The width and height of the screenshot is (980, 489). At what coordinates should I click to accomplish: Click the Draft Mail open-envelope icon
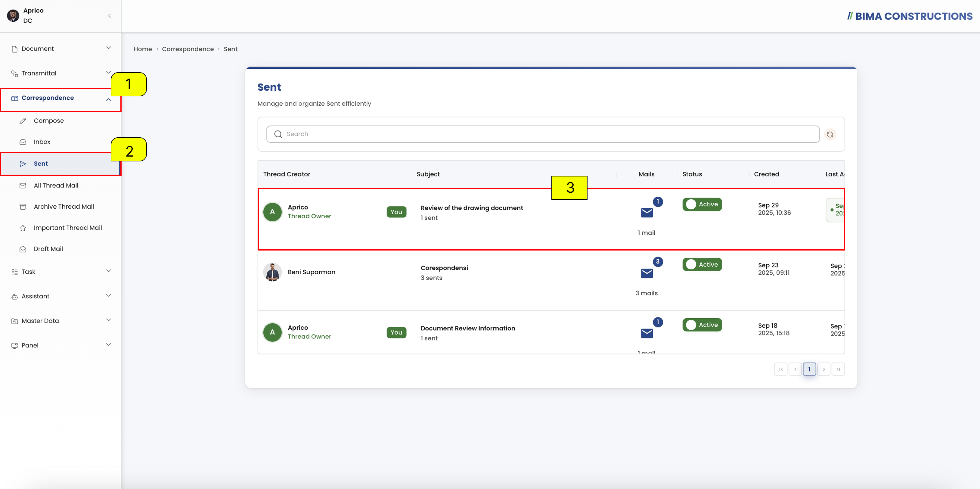point(23,249)
